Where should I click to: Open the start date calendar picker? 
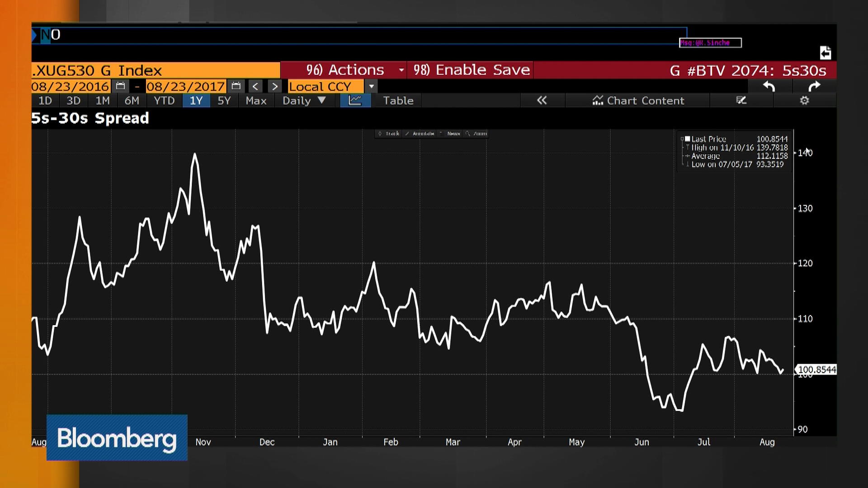click(119, 86)
